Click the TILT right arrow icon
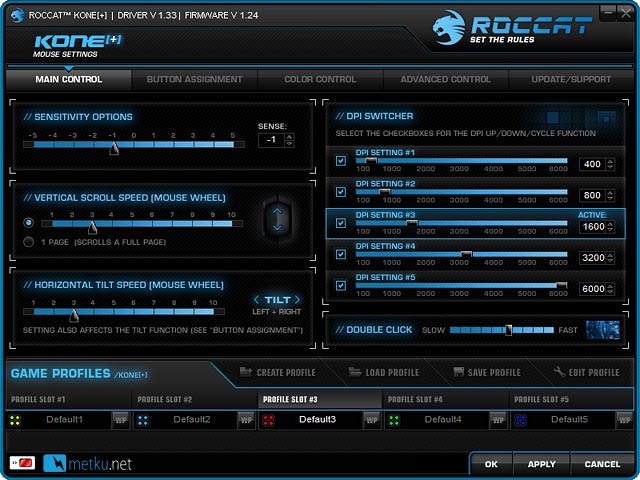640x480 pixels. point(298,300)
